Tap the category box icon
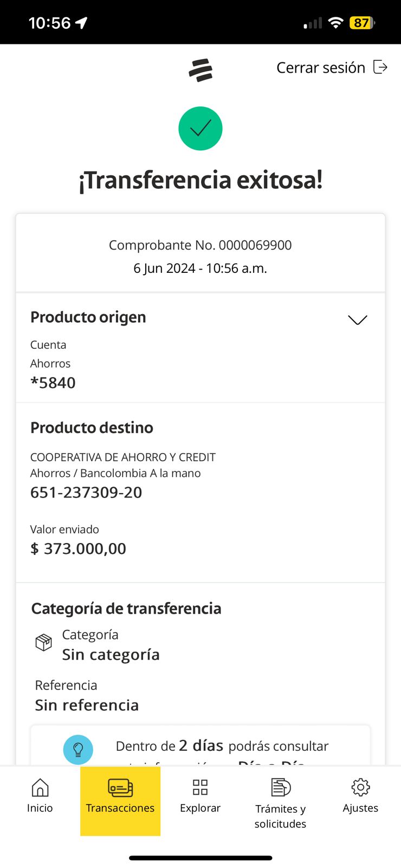Viewport: 401px width, 868px height. click(x=43, y=642)
